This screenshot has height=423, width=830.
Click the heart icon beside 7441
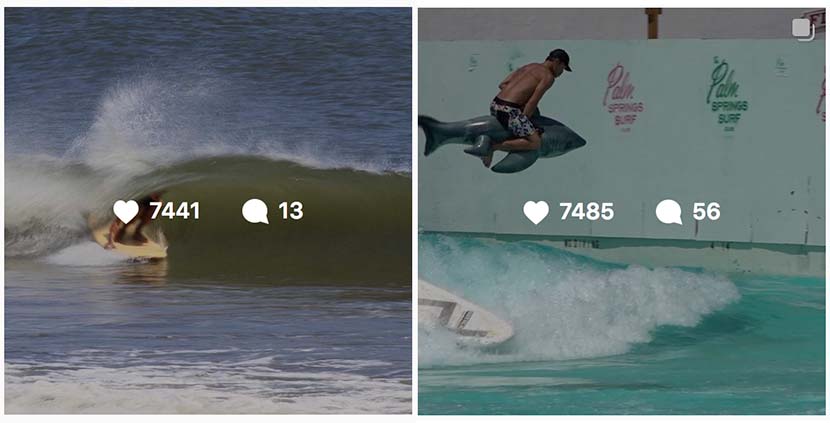tap(126, 211)
